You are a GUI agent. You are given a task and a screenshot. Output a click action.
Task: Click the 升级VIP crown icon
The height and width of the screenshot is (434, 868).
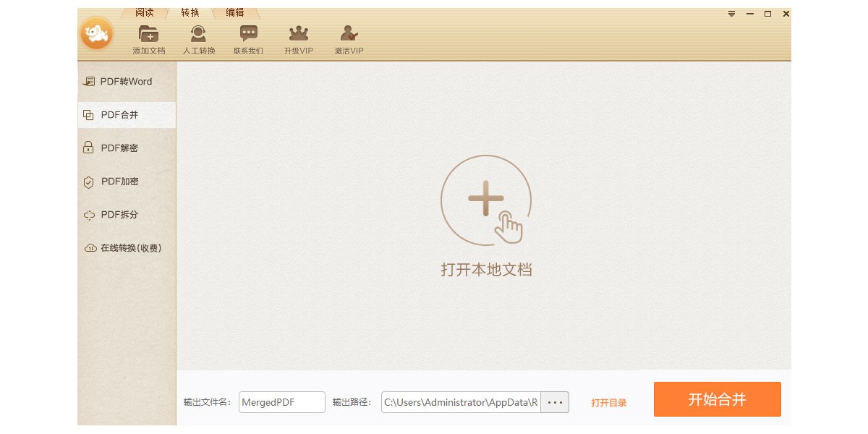pyautogui.click(x=298, y=35)
